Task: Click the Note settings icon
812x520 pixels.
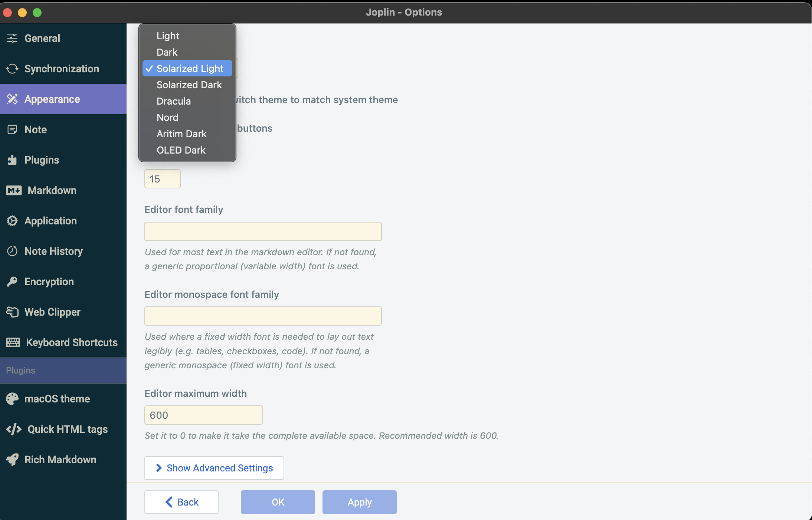Action: 12,129
